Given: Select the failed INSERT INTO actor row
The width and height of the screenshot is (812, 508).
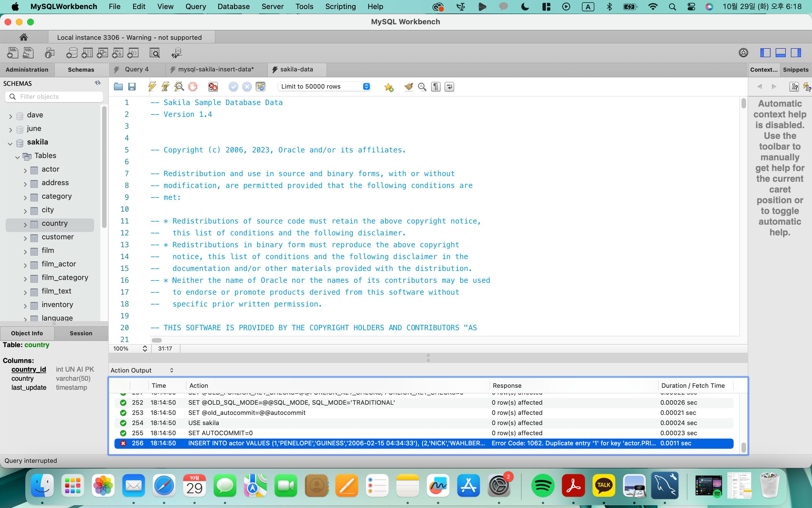Looking at the screenshot, I should tap(424, 443).
